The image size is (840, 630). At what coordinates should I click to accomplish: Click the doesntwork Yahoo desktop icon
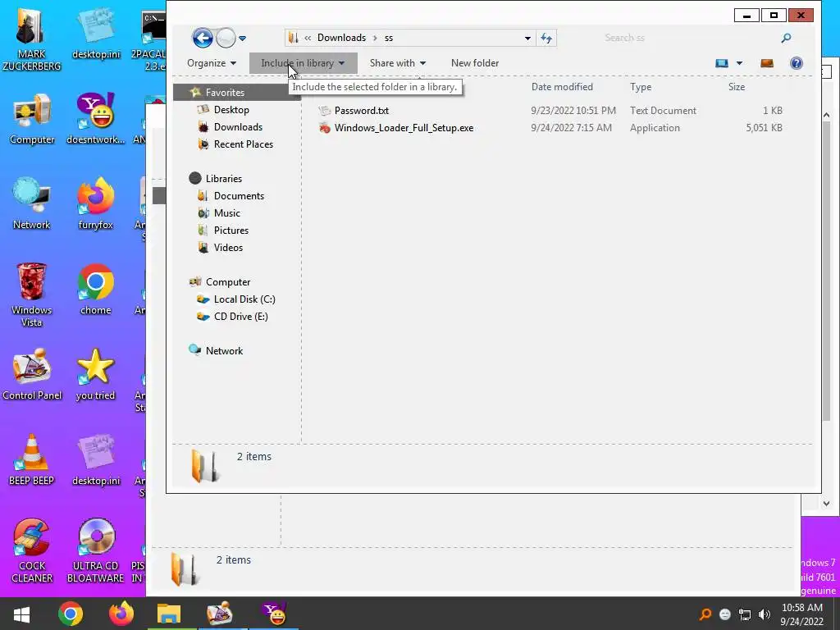coord(96,119)
